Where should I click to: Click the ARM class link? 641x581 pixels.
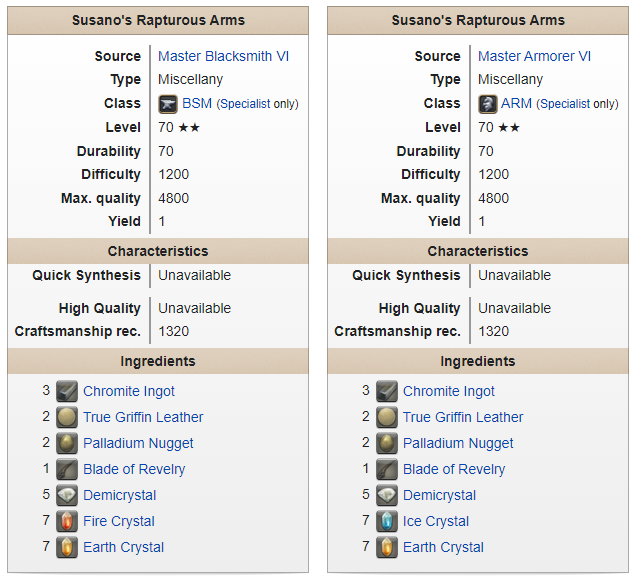[x=517, y=103]
